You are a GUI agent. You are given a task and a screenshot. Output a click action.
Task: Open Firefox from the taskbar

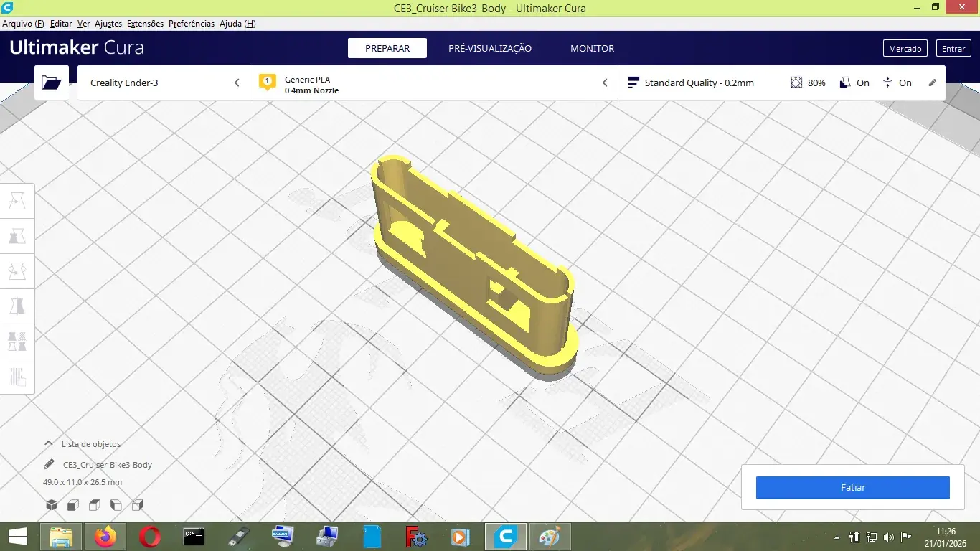click(106, 537)
